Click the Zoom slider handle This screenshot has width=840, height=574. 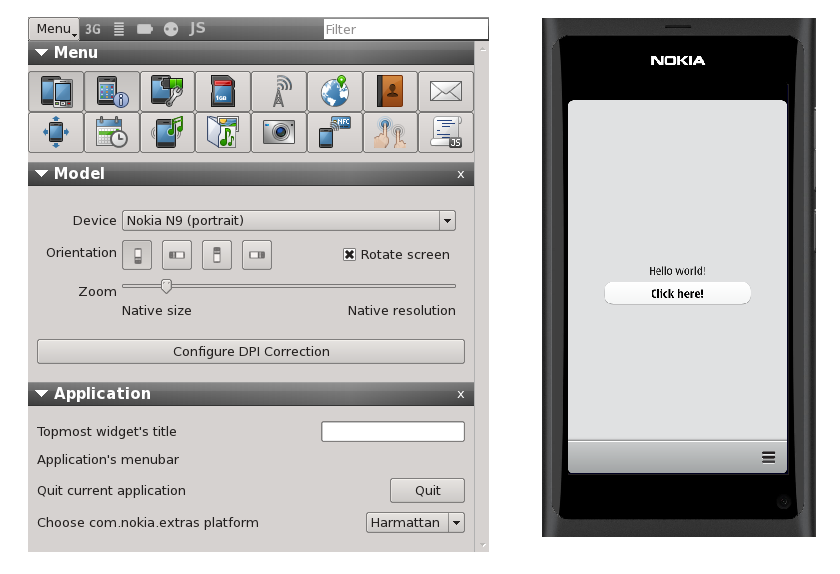pyautogui.click(x=167, y=286)
